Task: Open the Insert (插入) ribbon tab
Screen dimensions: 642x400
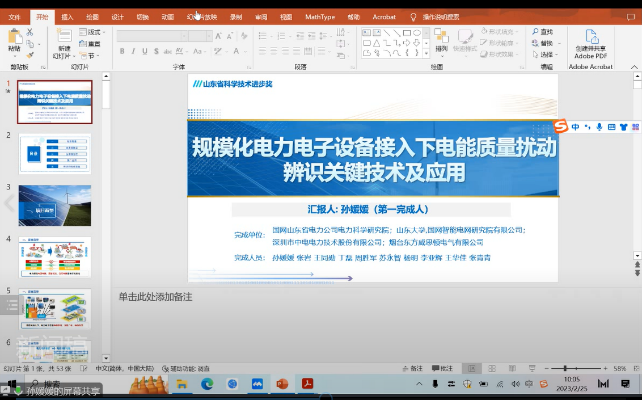Action: 67,17
